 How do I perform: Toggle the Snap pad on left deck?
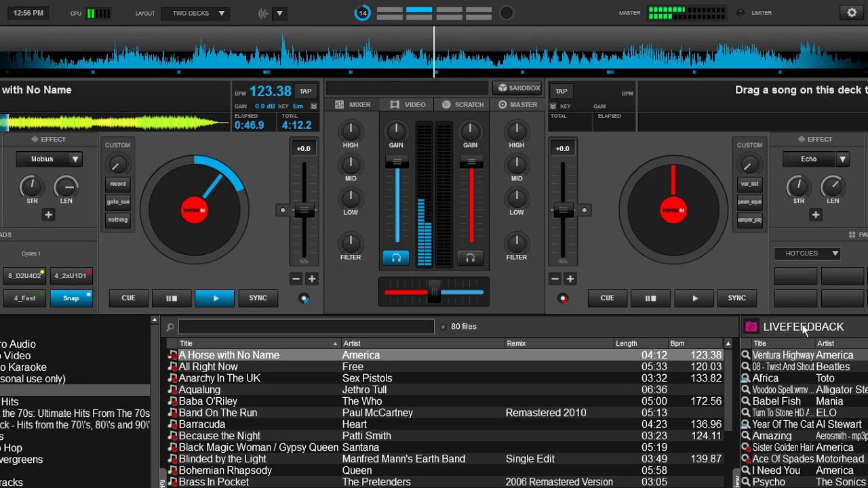[71, 298]
